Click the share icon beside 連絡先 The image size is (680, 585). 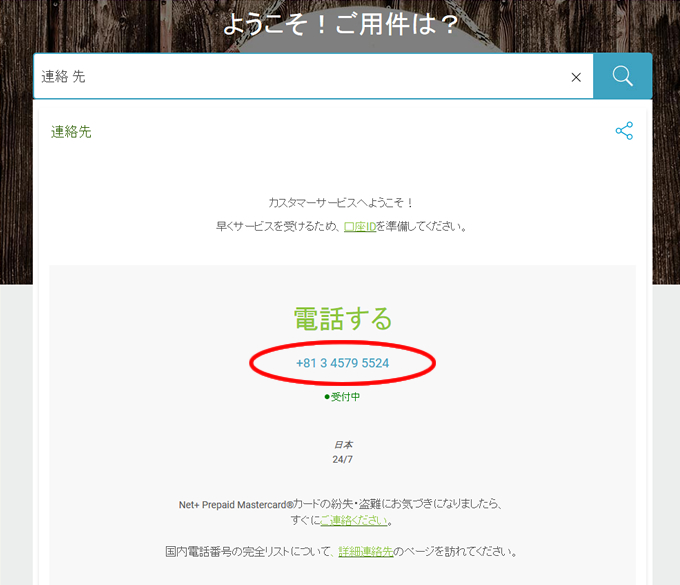[x=624, y=131]
